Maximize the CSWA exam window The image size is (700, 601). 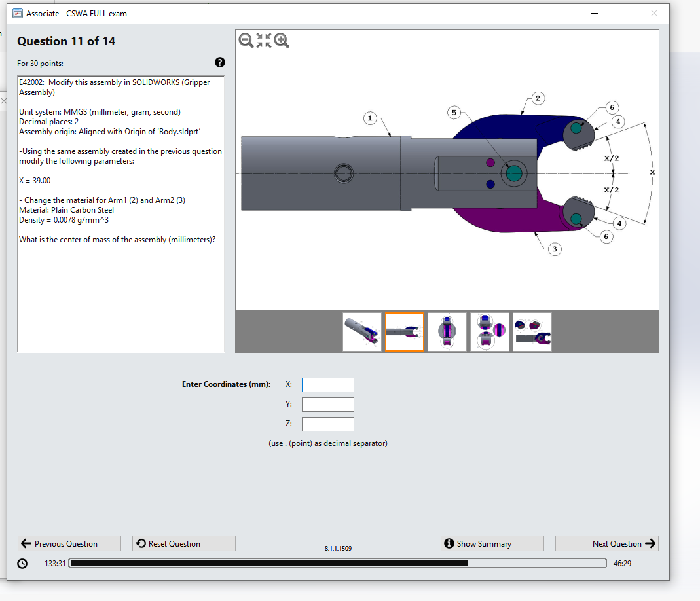[624, 13]
